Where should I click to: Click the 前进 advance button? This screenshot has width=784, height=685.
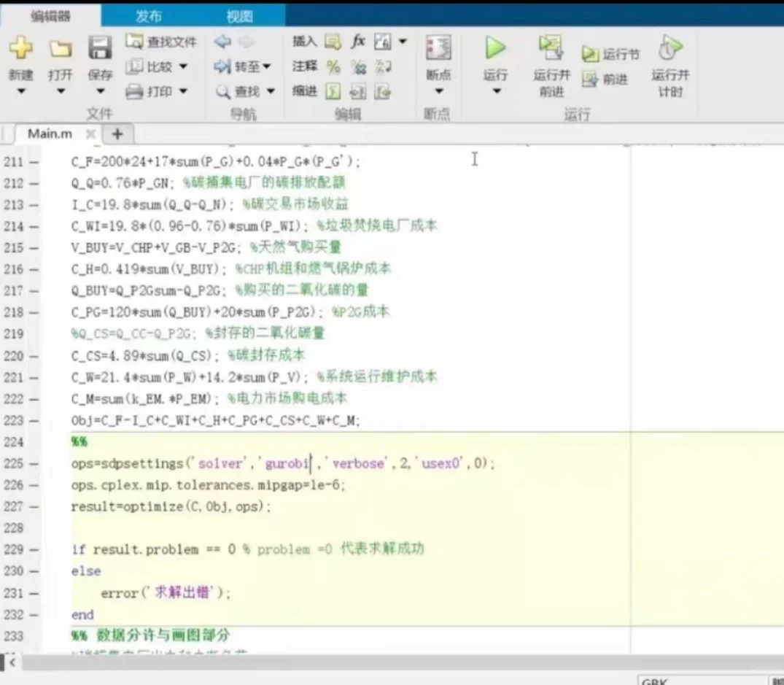click(x=605, y=79)
